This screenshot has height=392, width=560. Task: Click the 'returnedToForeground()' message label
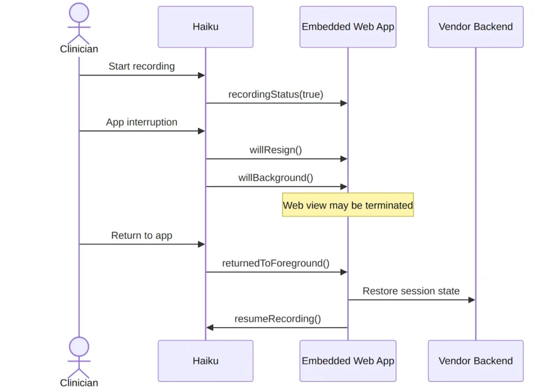[x=276, y=264]
